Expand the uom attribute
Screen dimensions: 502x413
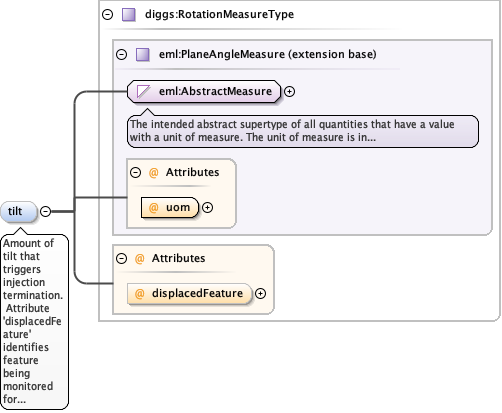(x=207, y=208)
